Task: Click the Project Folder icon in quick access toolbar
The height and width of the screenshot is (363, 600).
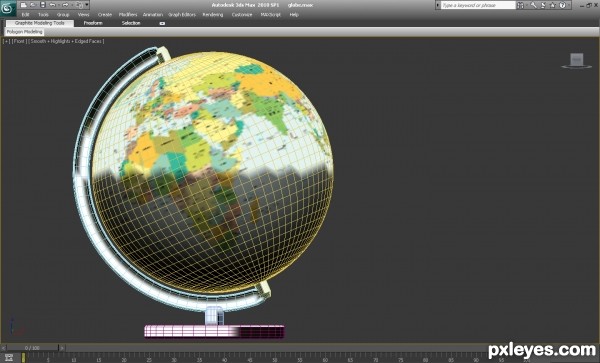Action: click(79, 5)
